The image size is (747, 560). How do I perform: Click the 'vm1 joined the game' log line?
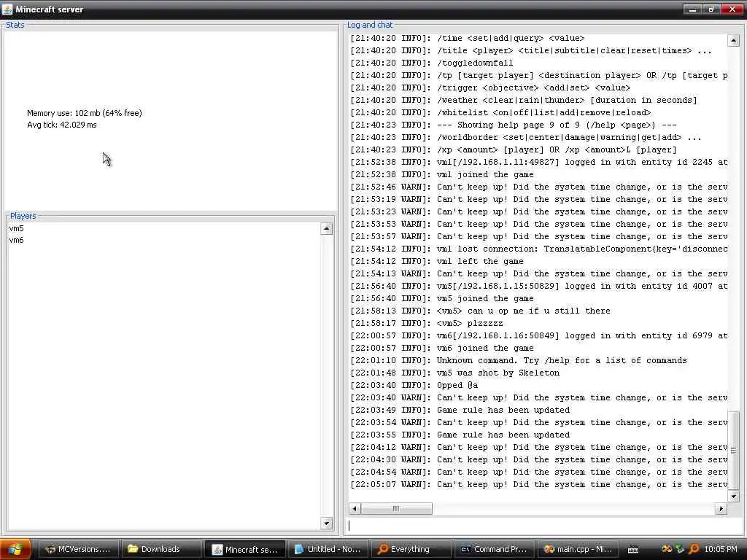[441, 174]
